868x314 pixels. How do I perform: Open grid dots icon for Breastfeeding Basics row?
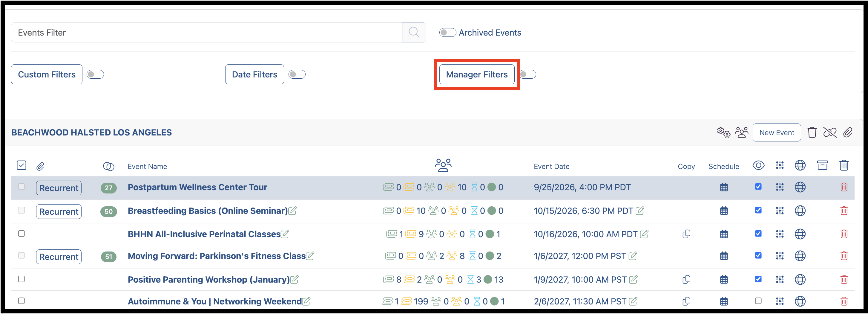pyautogui.click(x=779, y=211)
